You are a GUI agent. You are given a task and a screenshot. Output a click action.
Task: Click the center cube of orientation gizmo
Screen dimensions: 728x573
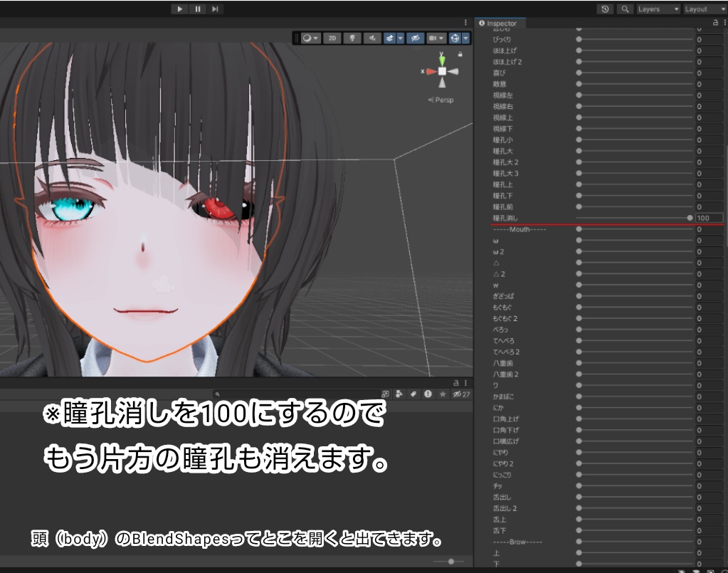pos(442,71)
